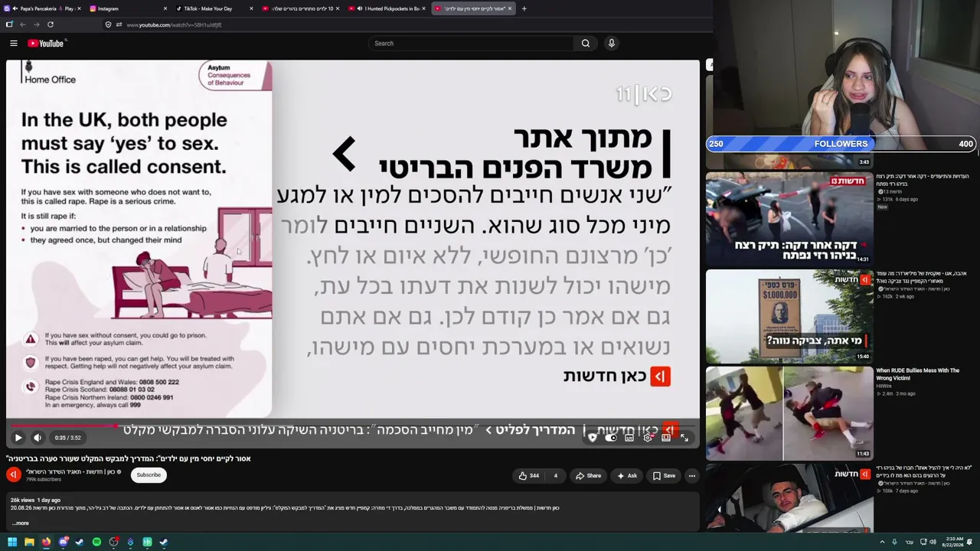This screenshot has width=980, height=551.
Task: Open the Ask assistant button
Action: pos(627,476)
